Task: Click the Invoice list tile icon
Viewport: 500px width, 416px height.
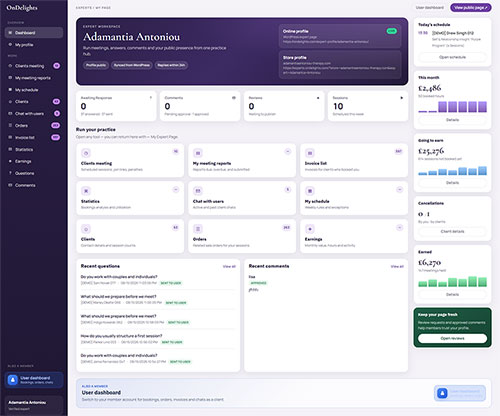Action: 310,153
